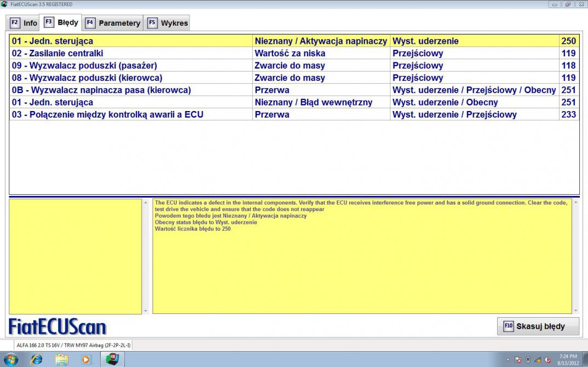Open the network signal tray icon
Viewport: 588px width, 367px height.
tap(538, 360)
